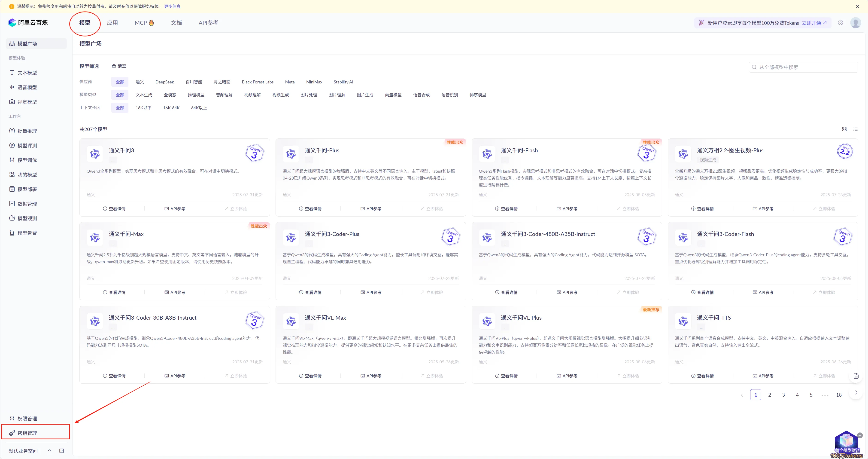Select 64K以上 context length filter

[x=199, y=108]
